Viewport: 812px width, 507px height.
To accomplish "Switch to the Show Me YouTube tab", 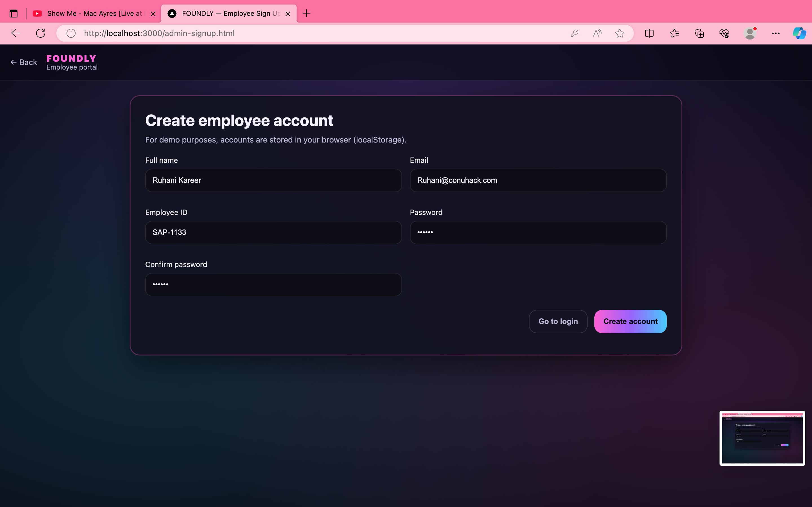I will point(91,14).
